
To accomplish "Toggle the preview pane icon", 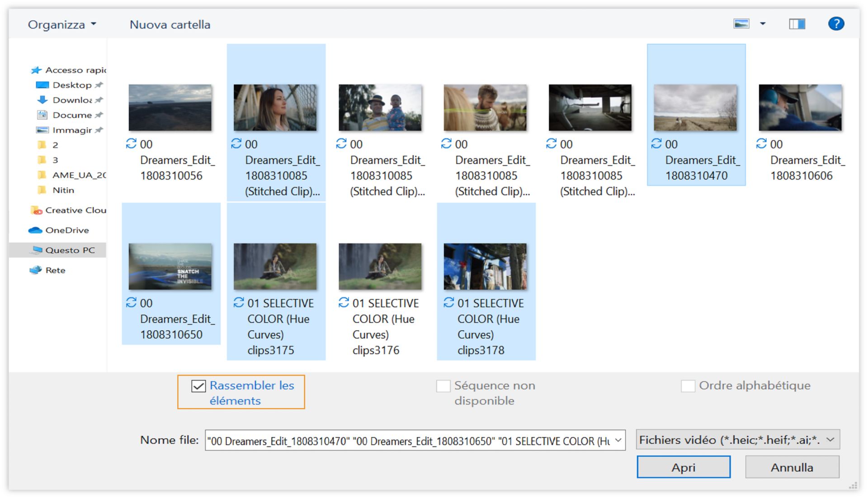I will [x=797, y=24].
